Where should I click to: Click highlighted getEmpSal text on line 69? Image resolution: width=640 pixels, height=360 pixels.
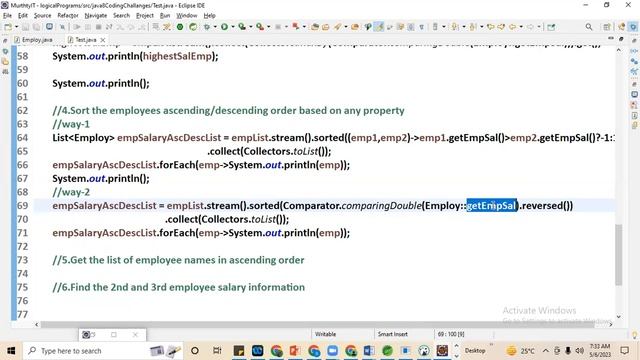click(491, 205)
